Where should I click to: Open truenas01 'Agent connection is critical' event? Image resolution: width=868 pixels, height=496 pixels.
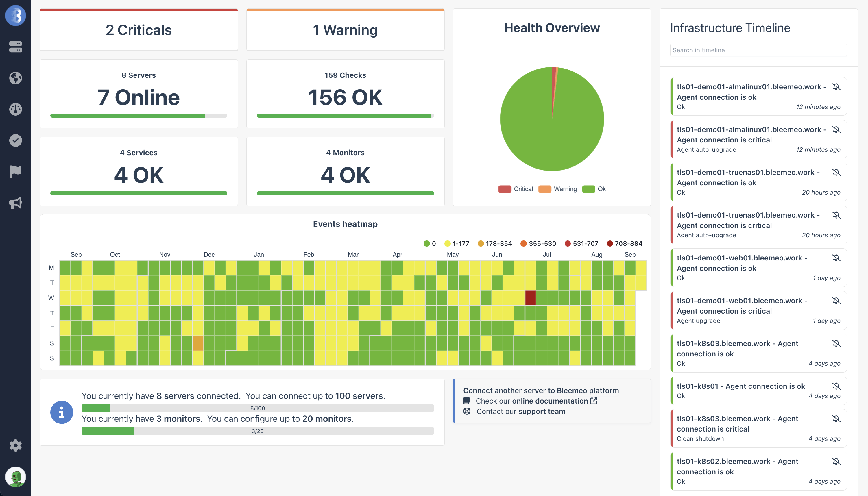(758, 225)
